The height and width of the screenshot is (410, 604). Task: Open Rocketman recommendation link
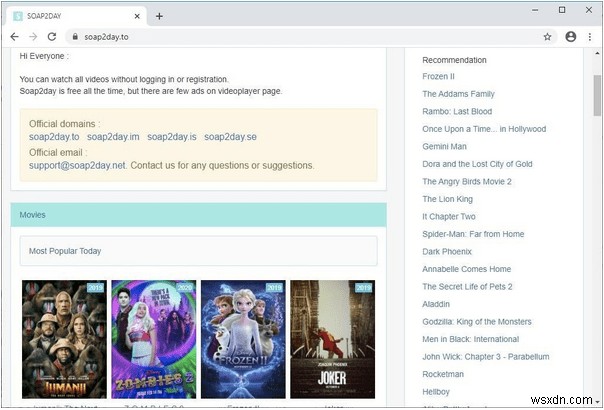pyautogui.click(x=443, y=374)
